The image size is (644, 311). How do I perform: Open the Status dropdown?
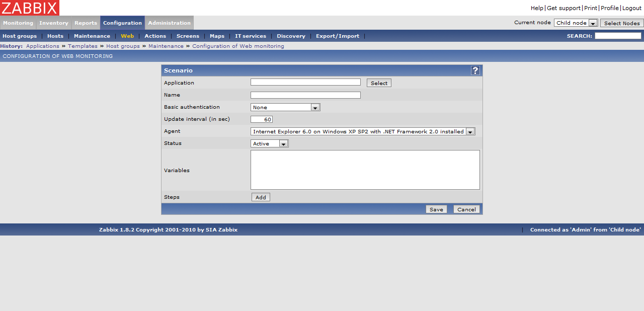(269, 143)
